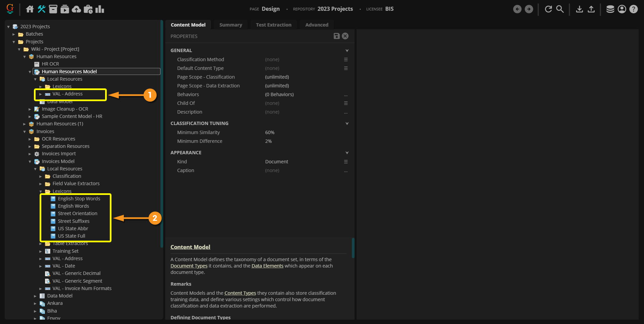
Task: Save properties with the floppy disk icon
Action: 336,36
